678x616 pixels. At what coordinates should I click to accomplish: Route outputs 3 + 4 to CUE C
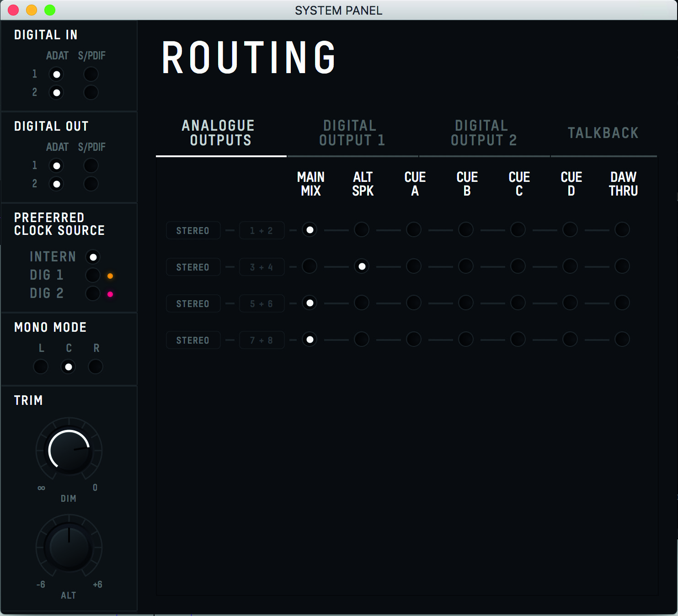click(518, 266)
